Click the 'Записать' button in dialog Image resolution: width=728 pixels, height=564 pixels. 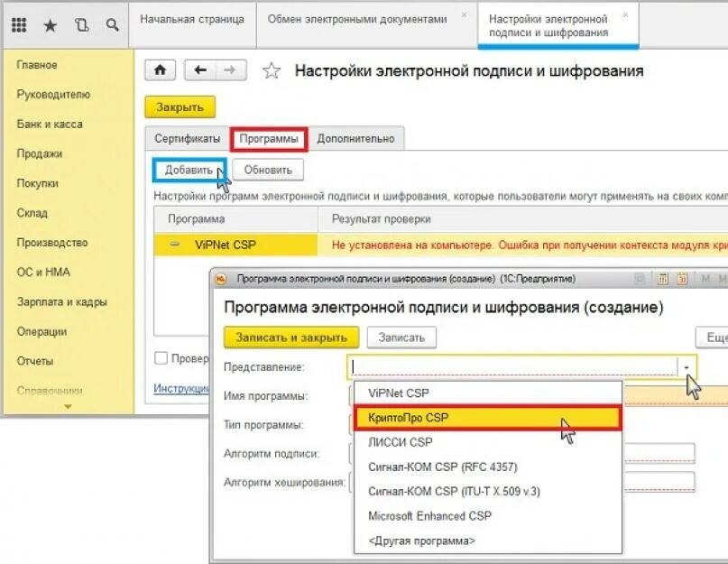[401, 337]
